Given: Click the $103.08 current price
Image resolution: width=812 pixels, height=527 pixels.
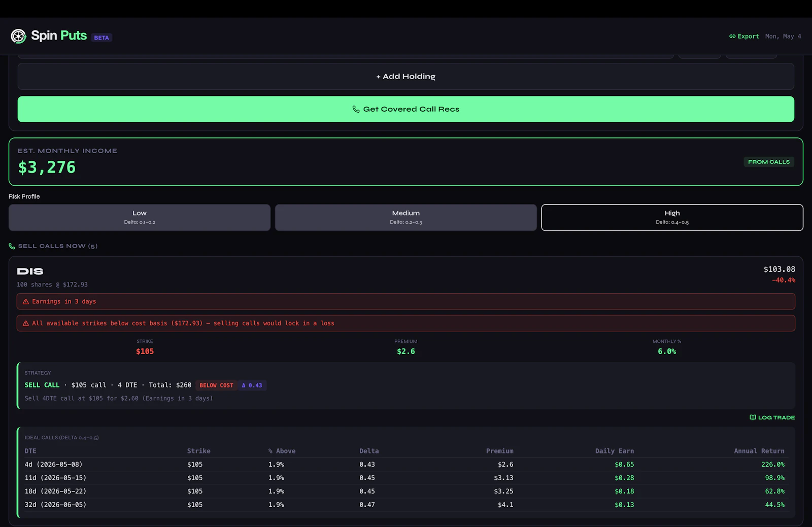Looking at the screenshot, I should tap(779, 269).
